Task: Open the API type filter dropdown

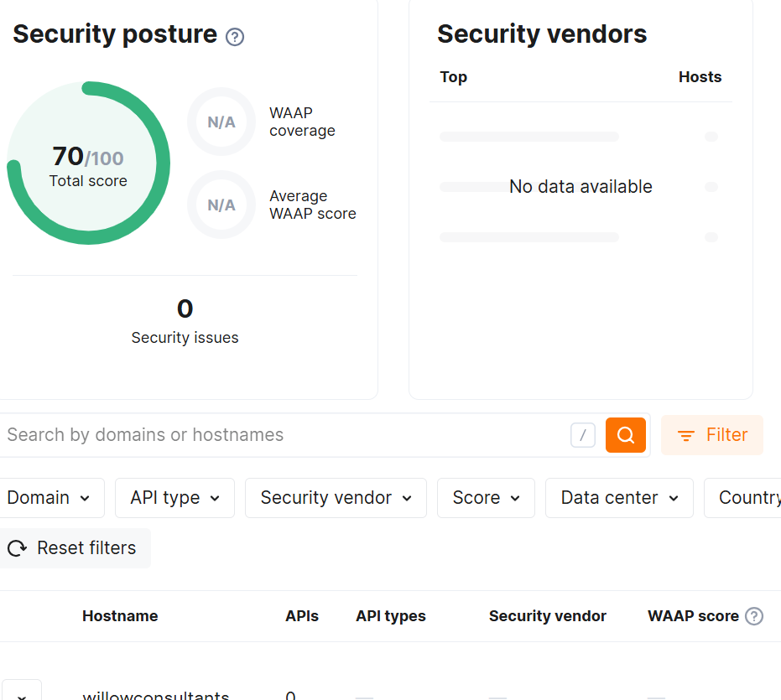Action: (x=174, y=497)
